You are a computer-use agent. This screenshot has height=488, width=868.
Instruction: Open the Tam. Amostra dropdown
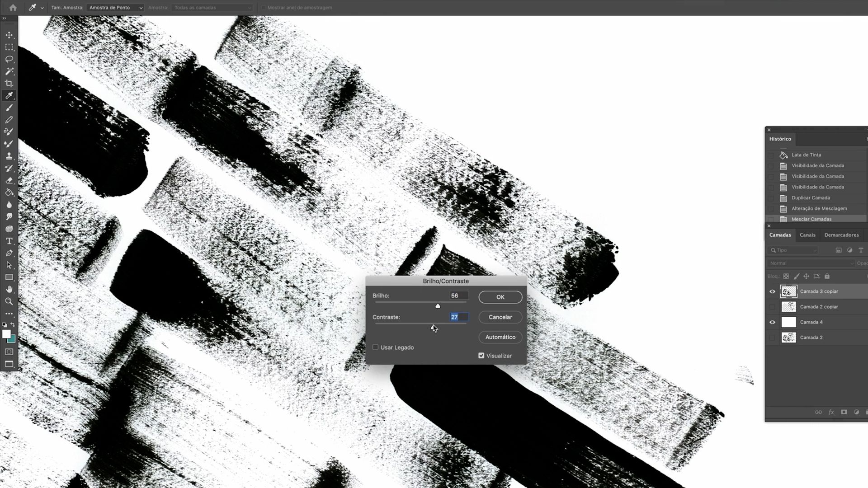click(115, 8)
